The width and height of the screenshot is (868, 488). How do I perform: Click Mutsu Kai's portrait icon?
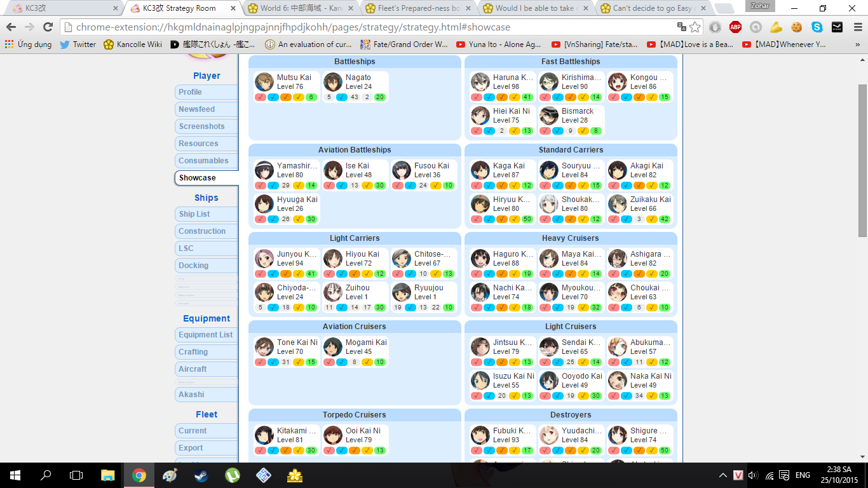[264, 82]
